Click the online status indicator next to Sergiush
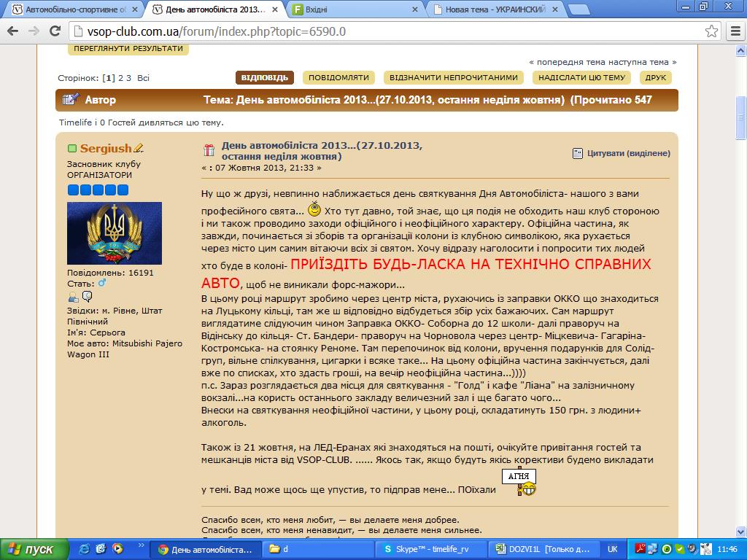 (x=72, y=149)
